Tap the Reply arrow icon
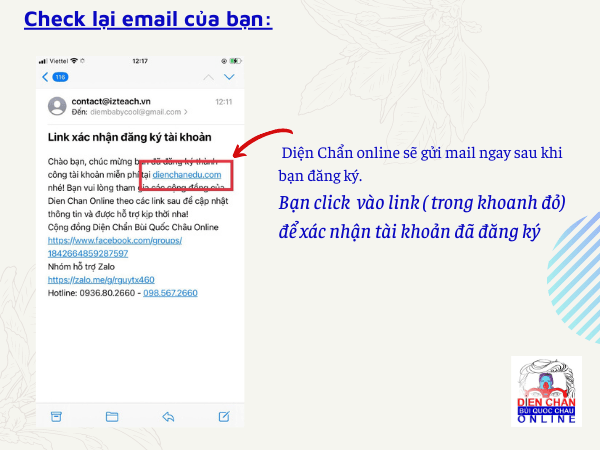600x450 pixels. pos(168,416)
